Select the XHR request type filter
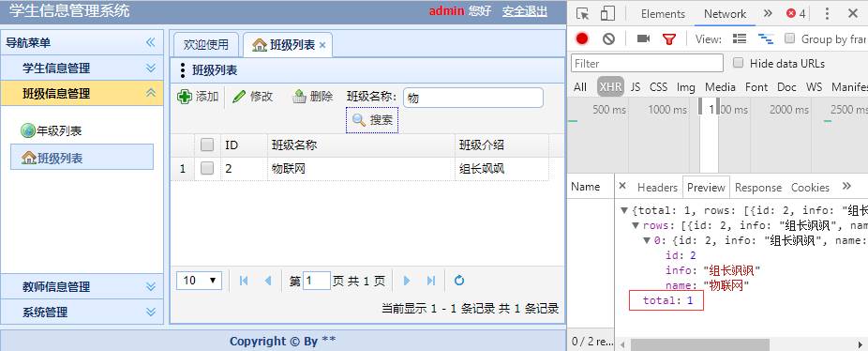This screenshot has width=868, height=351. coord(610,87)
